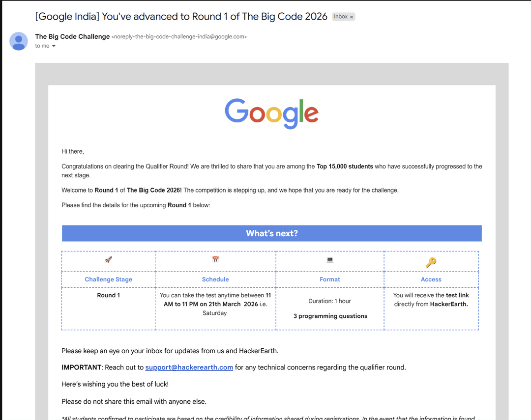Click the "What's next?" blue banner
Screen dimensions: 531x420
(x=271, y=233)
